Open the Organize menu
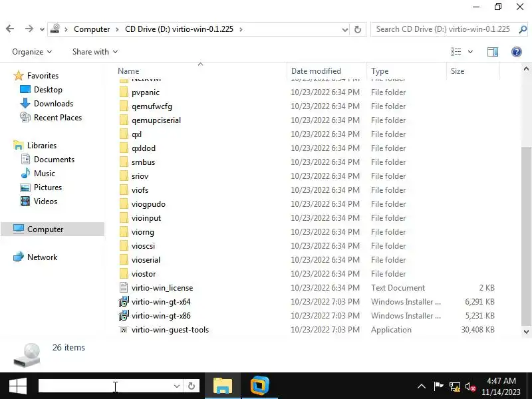 point(32,52)
